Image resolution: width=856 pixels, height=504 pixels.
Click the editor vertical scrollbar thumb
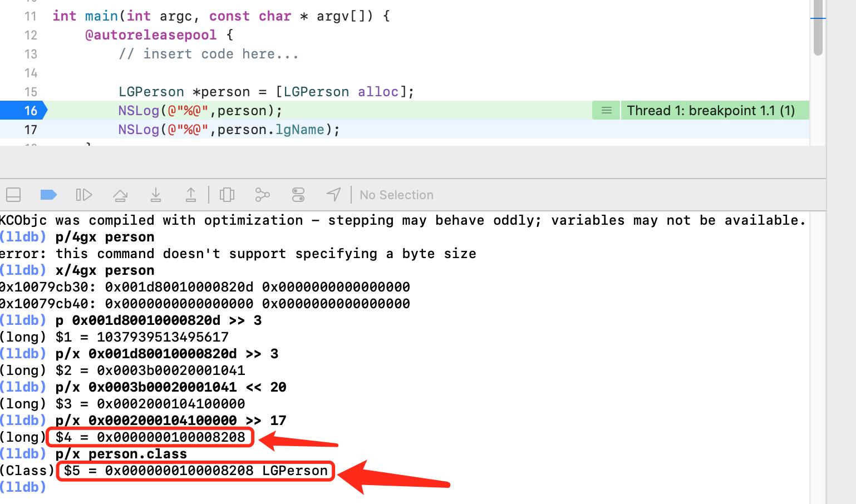818,27
